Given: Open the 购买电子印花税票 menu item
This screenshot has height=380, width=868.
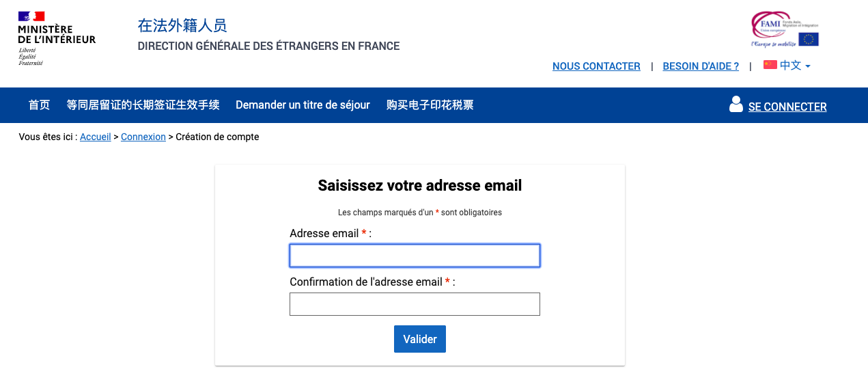Looking at the screenshot, I should [430, 105].
